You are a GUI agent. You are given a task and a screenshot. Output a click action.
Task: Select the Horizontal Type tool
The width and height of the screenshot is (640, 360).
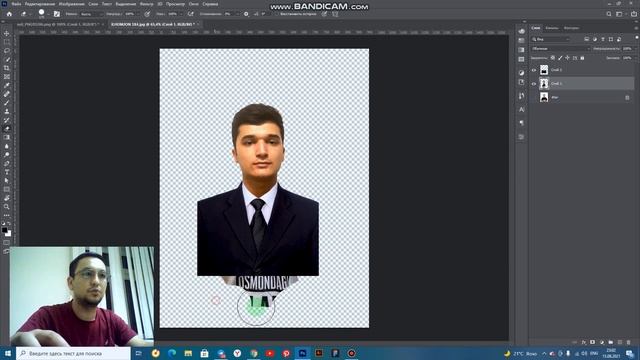7,172
